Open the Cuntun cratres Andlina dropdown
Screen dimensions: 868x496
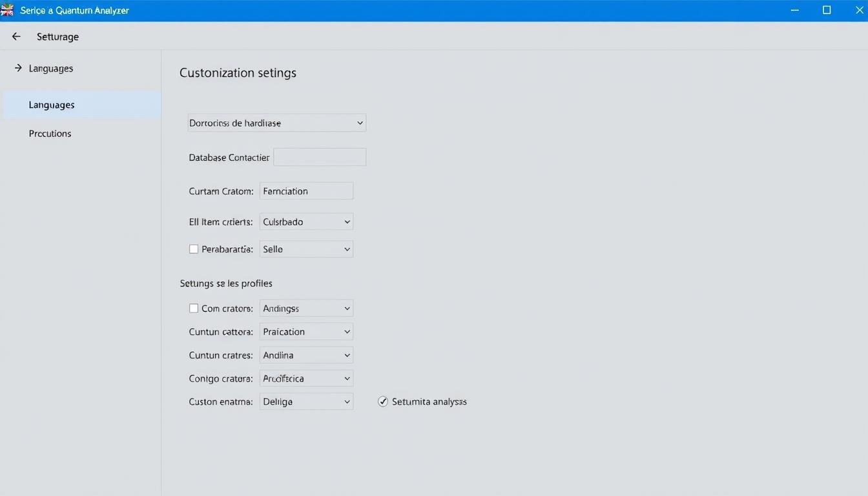point(306,355)
